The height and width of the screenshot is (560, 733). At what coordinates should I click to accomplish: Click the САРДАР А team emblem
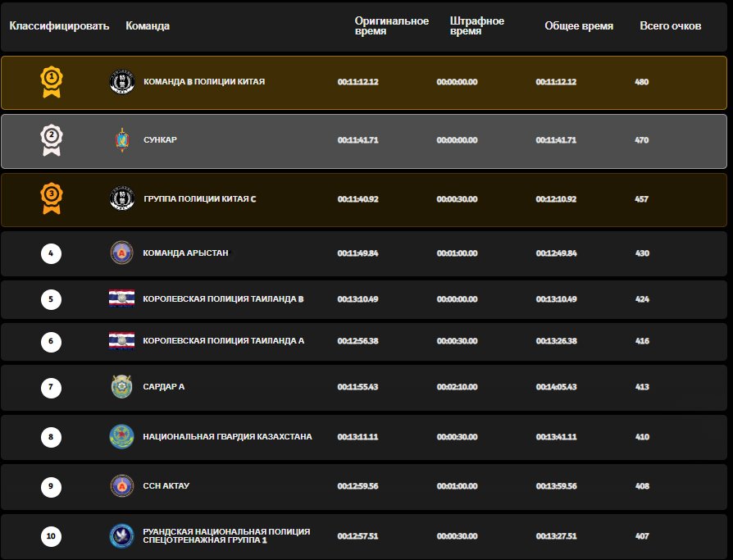coord(121,386)
